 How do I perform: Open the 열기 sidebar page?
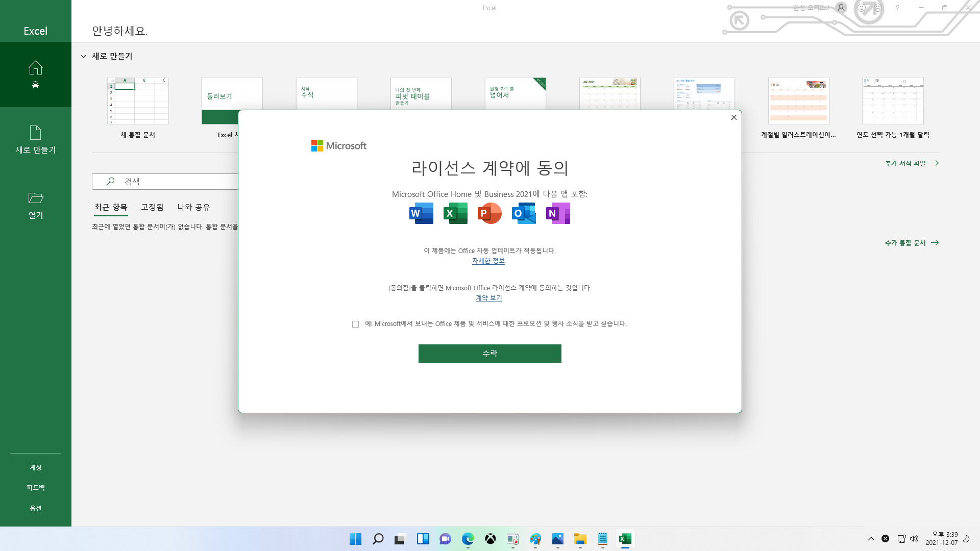36,205
